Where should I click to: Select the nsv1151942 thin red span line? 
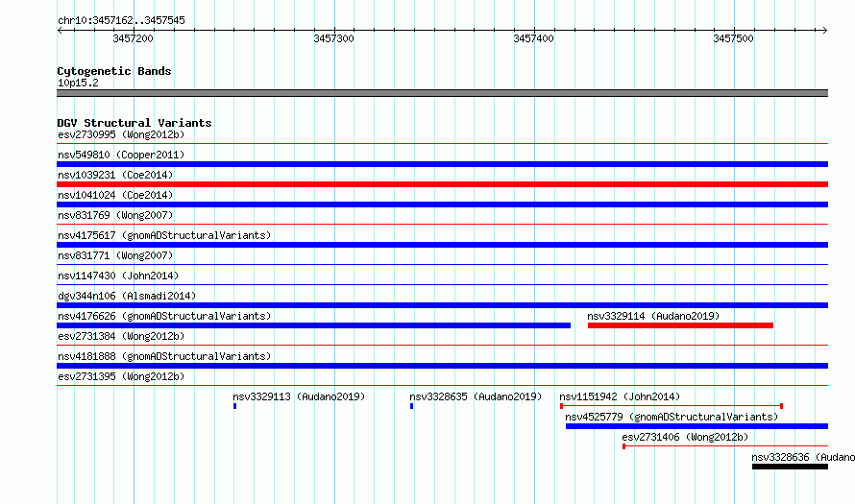672,406
